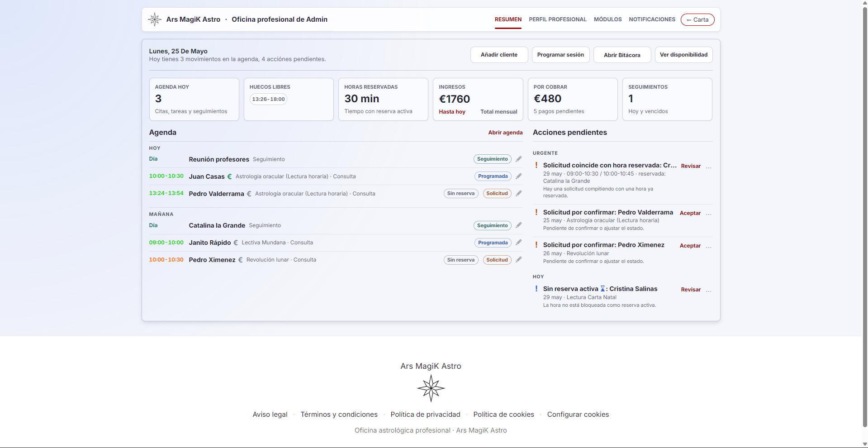The image size is (868, 448).
Task: Open the Notificaciones tab
Action: point(652,19)
